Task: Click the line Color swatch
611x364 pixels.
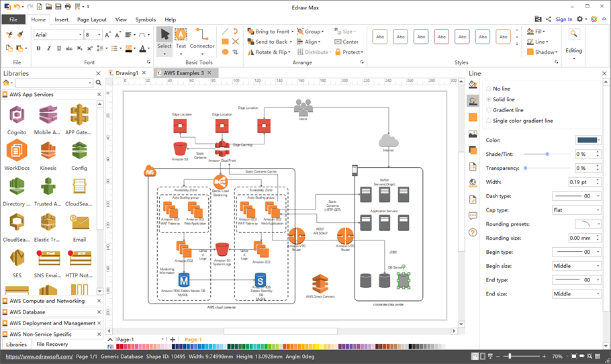Action: pyautogui.click(x=587, y=140)
